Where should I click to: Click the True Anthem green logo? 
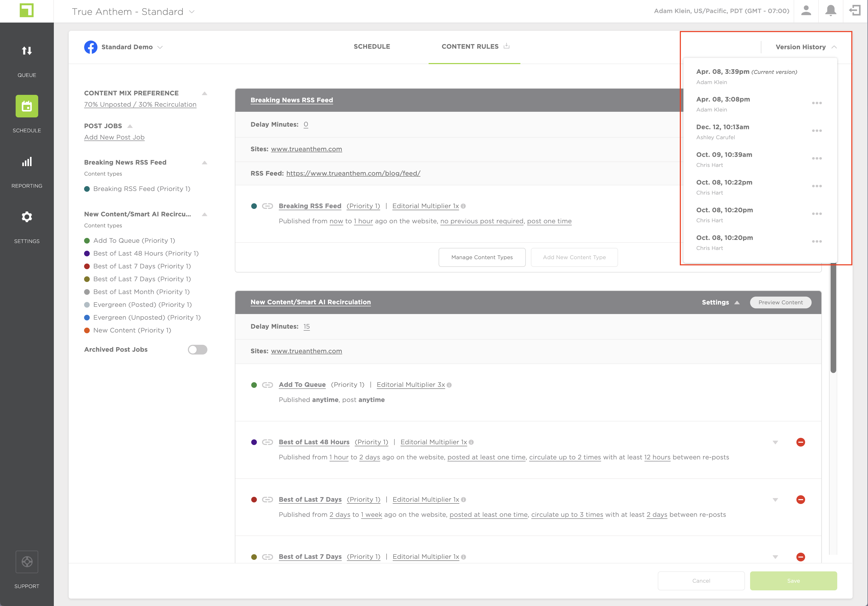coord(26,10)
